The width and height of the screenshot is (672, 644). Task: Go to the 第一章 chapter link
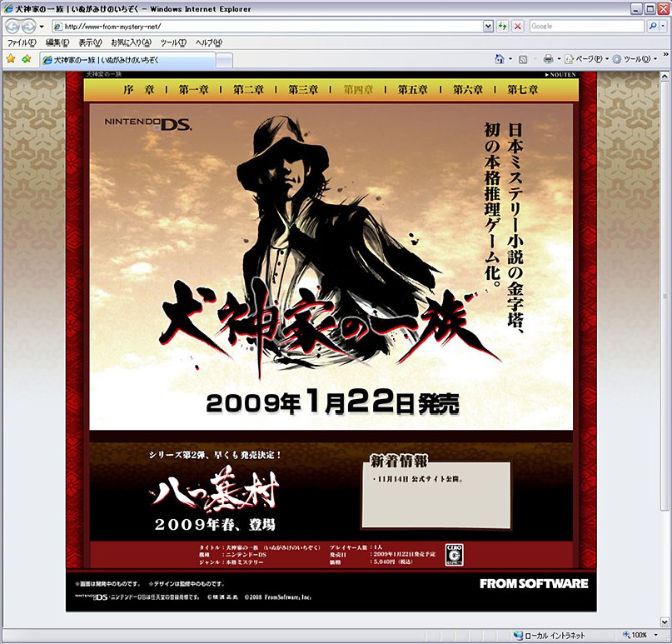pos(194,90)
